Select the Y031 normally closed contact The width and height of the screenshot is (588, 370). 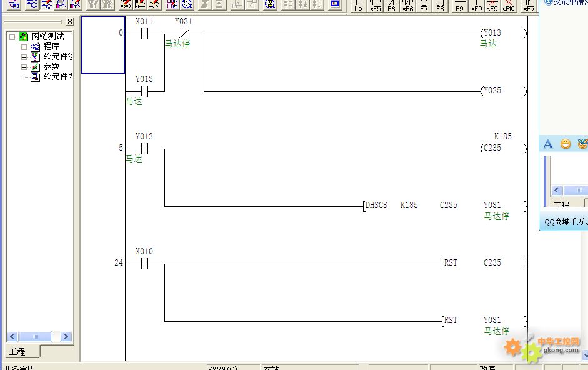pos(184,34)
